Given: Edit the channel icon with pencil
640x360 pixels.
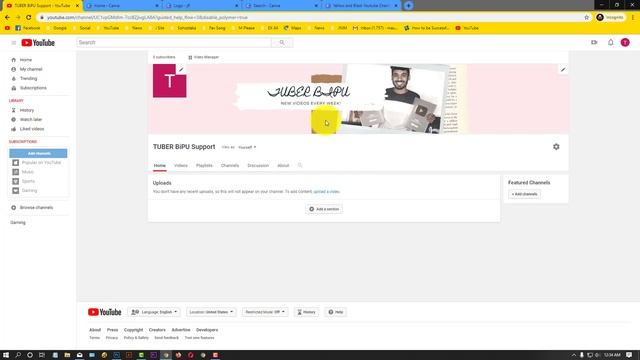Looking at the screenshot, I should [181, 69].
